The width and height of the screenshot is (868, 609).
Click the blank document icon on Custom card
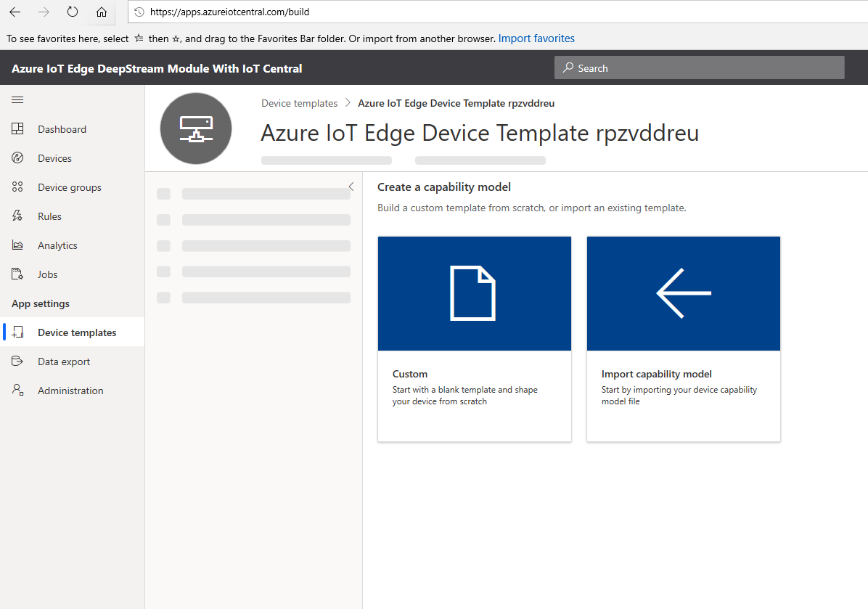click(x=472, y=293)
